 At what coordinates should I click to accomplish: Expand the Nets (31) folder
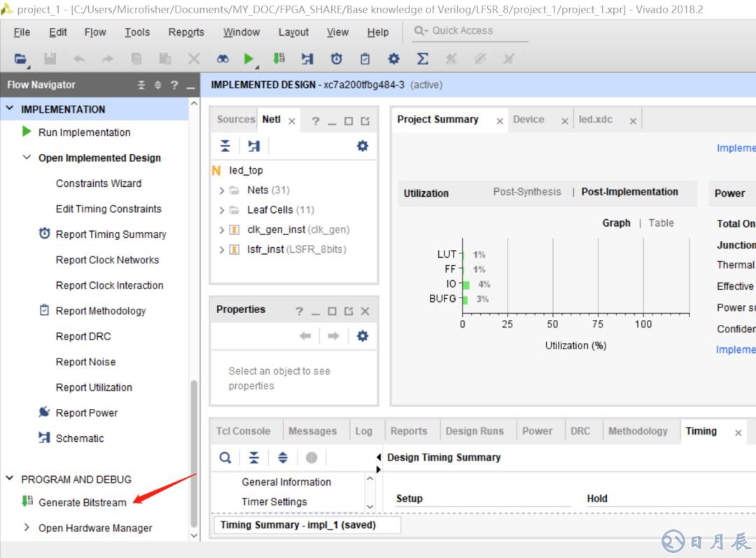(x=222, y=190)
